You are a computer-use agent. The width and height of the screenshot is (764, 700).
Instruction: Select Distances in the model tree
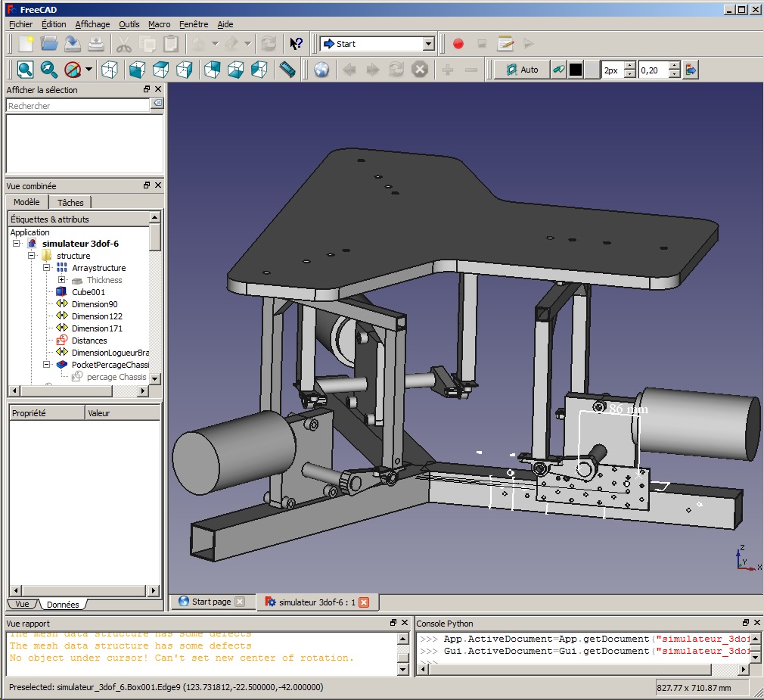[89, 341]
